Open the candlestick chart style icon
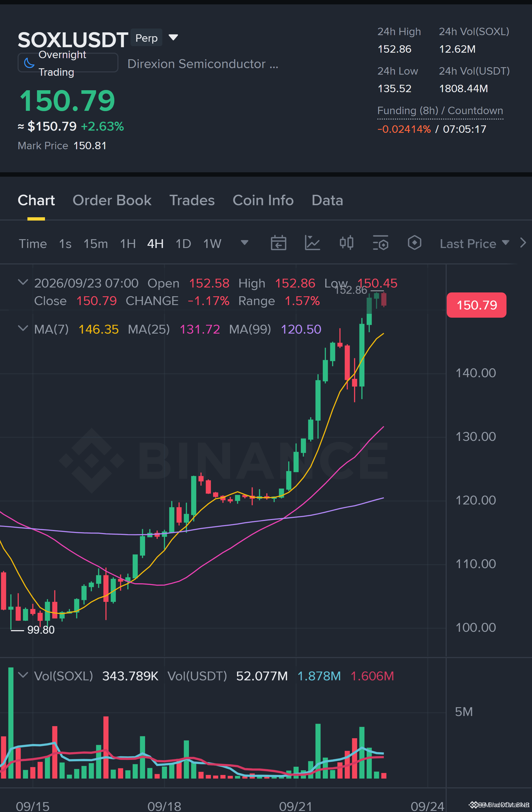This screenshot has height=812, width=532. point(346,243)
